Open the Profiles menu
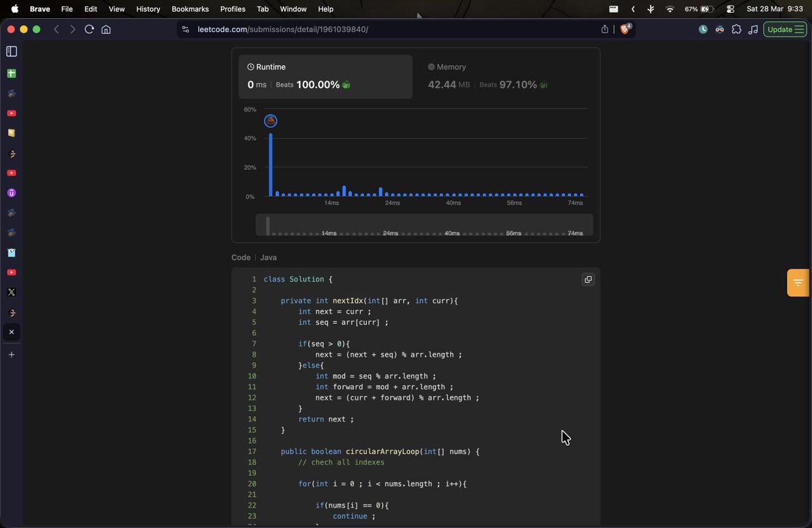 [233, 9]
